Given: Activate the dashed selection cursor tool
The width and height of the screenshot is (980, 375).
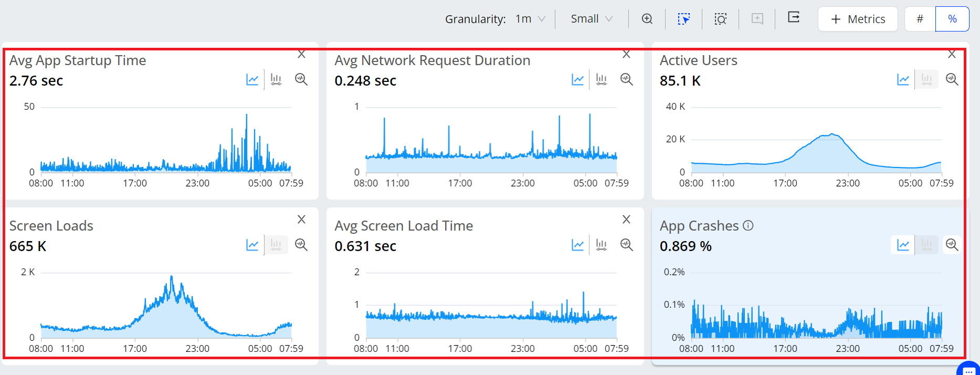Looking at the screenshot, I should point(683,19).
